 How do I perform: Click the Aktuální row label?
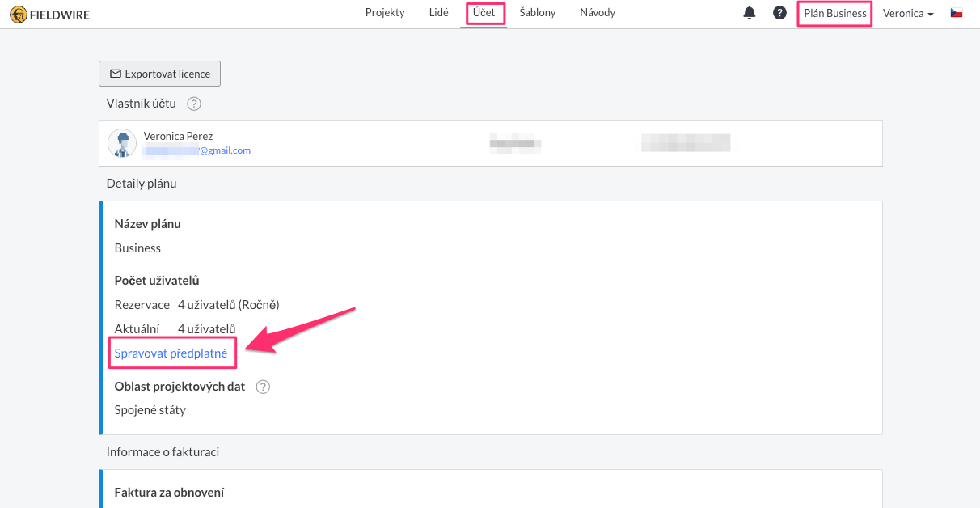pyautogui.click(x=137, y=329)
